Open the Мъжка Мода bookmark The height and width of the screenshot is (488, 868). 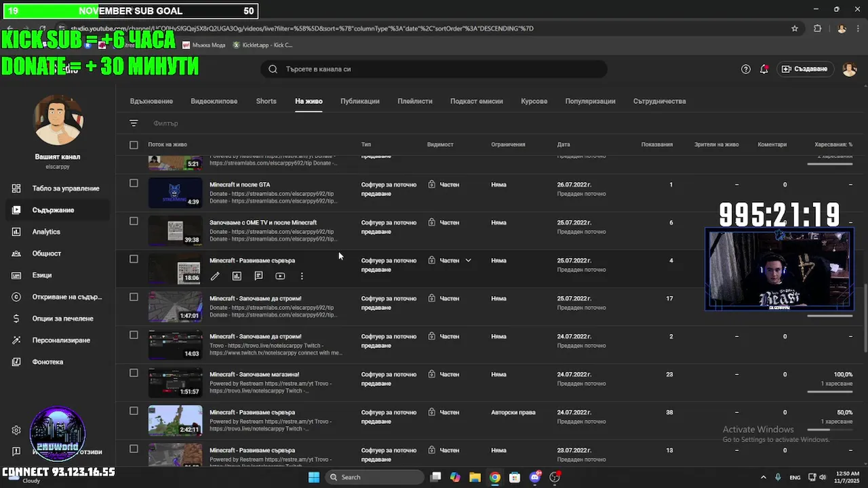(204, 45)
